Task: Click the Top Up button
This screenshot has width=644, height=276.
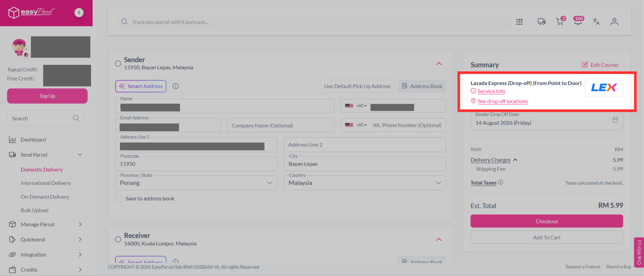Action: (x=47, y=96)
